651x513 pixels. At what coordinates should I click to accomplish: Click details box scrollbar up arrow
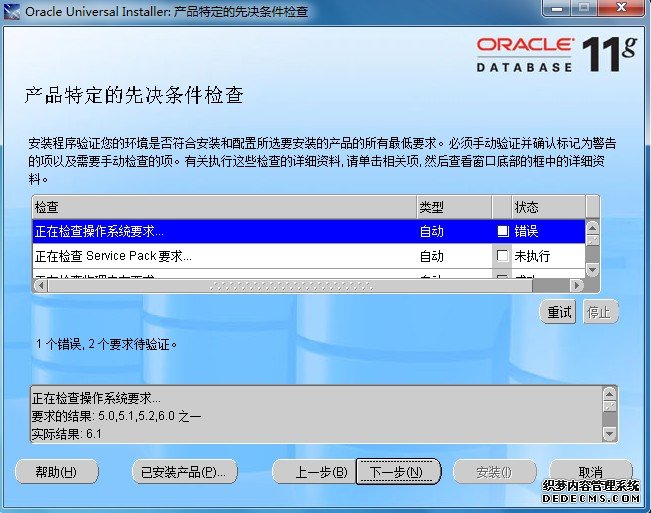tap(609, 394)
